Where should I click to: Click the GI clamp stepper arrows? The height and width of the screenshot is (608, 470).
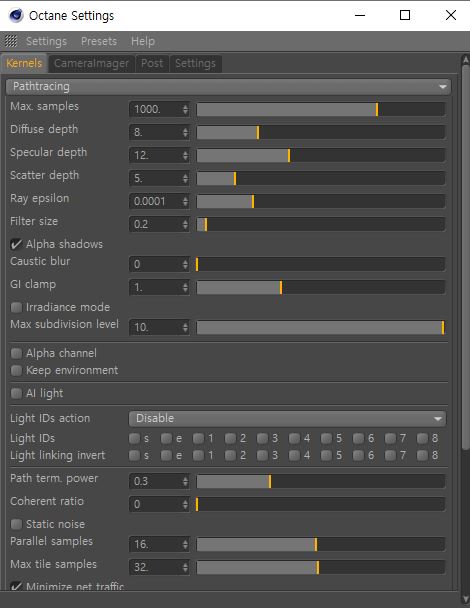pyautogui.click(x=185, y=288)
